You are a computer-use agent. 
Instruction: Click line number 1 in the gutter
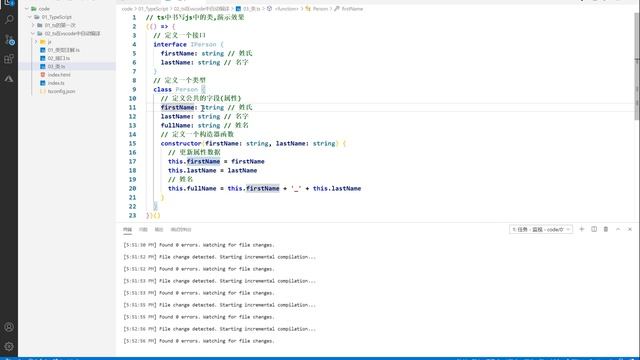coord(134,18)
